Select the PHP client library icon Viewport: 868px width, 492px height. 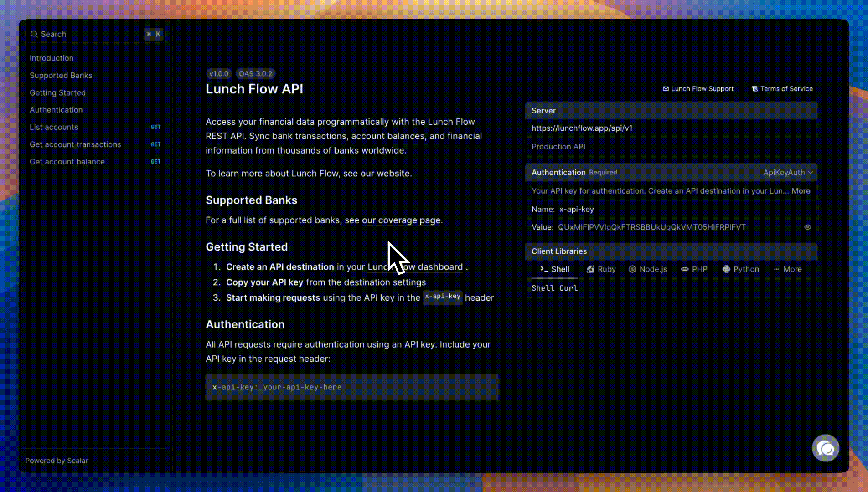pyautogui.click(x=684, y=269)
